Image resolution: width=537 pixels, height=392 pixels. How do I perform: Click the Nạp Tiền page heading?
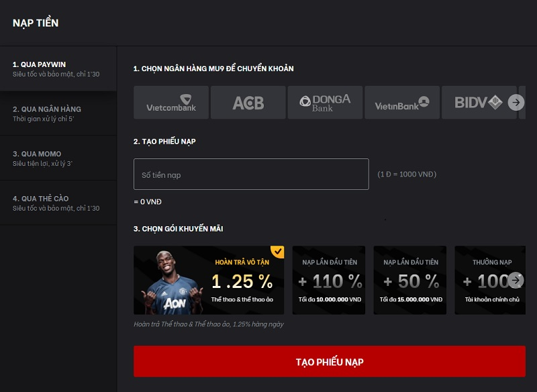(x=36, y=23)
